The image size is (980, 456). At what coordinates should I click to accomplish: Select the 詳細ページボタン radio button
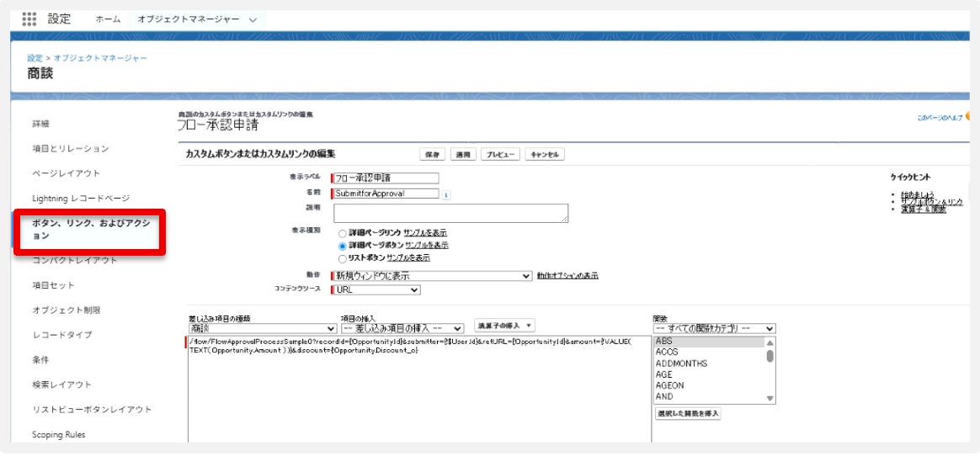pos(342,245)
